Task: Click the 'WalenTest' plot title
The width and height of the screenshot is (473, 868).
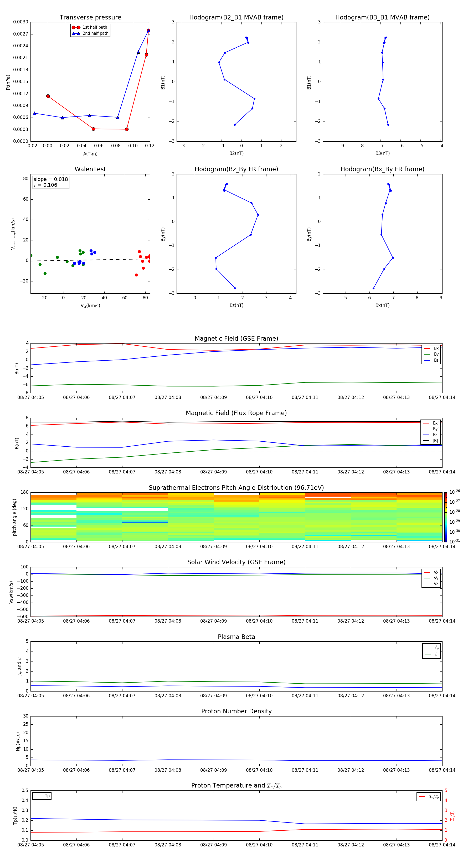Action: [x=90, y=169]
